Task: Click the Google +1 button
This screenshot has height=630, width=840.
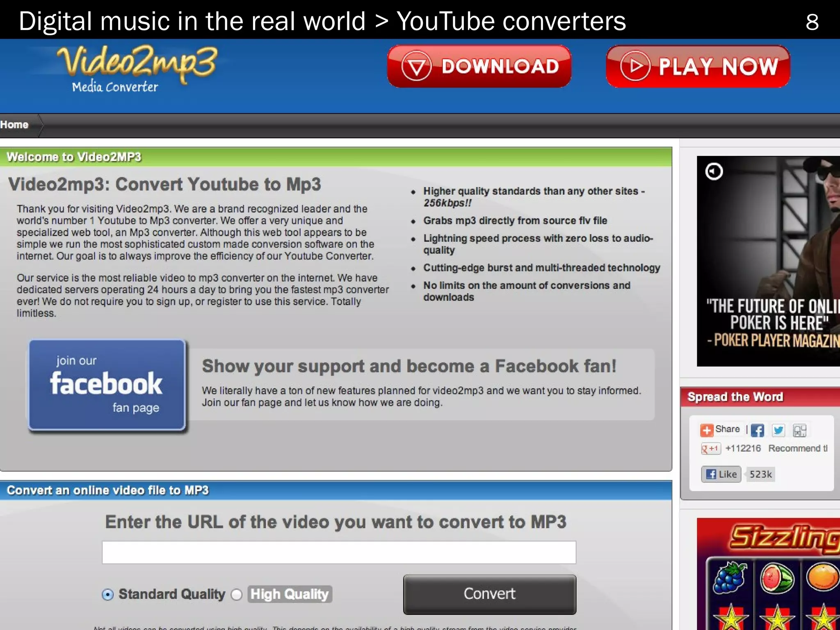Action: (x=710, y=448)
